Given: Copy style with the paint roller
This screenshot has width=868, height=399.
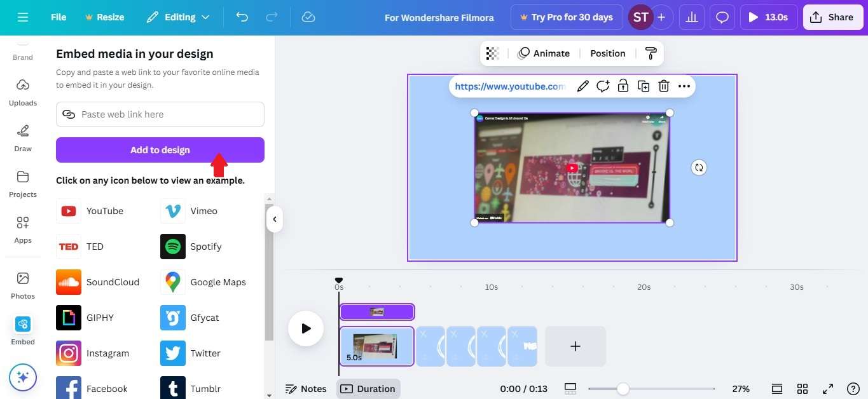Looking at the screenshot, I should (651, 53).
